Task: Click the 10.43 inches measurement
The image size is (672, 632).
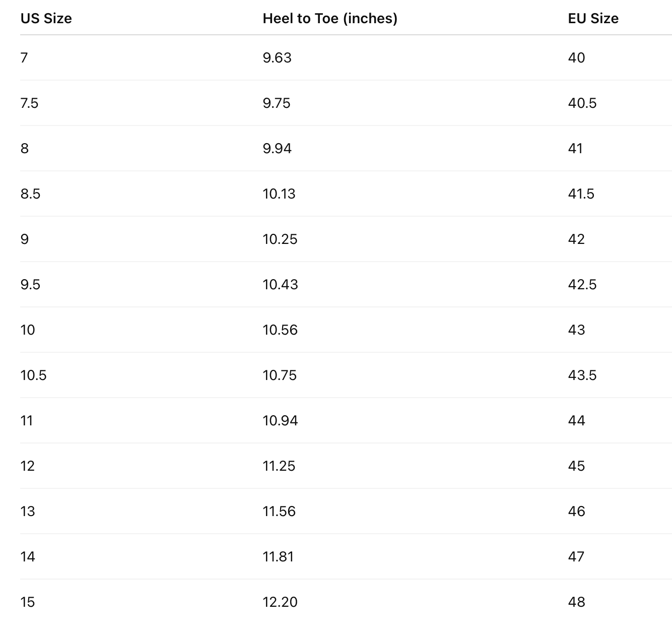Action: pos(280,285)
